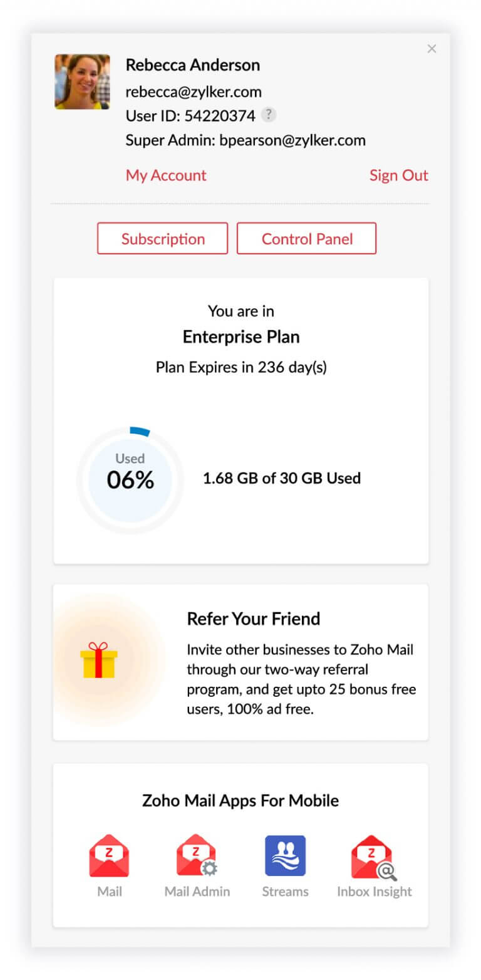Click the storage usage ring at 06%

tap(130, 481)
